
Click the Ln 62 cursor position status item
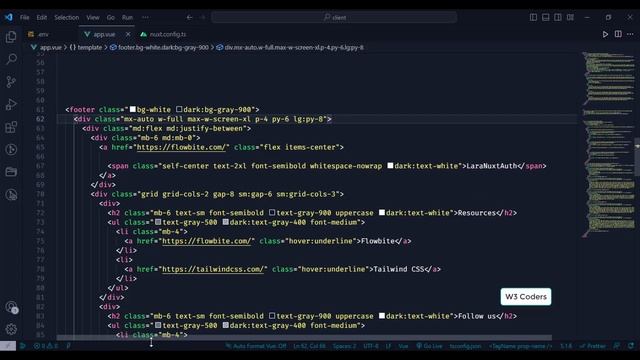tap(310, 346)
